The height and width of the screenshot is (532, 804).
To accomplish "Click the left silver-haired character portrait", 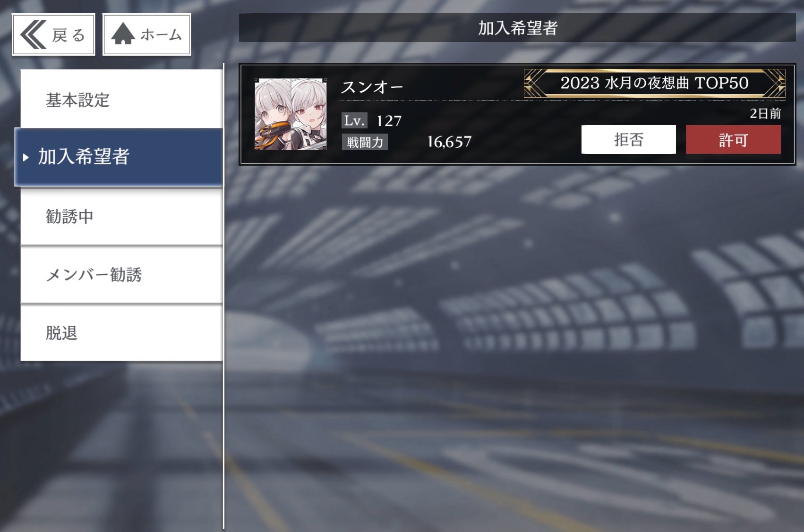I will 273,114.
